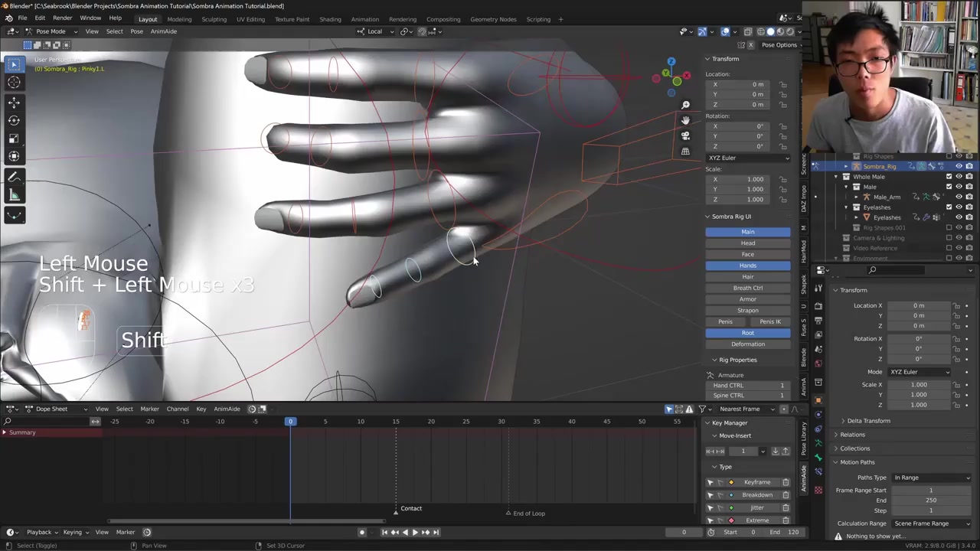Select the Move tool in viewport toolbar
Image resolution: width=980 pixels, height=551 pixels.
(14, 102)
